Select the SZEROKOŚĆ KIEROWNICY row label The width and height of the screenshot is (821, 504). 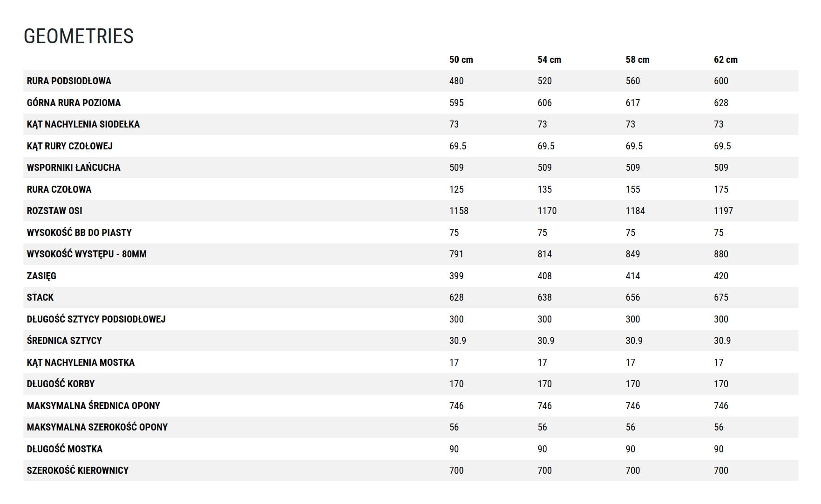pyautogui.click(x=77, y=470)
